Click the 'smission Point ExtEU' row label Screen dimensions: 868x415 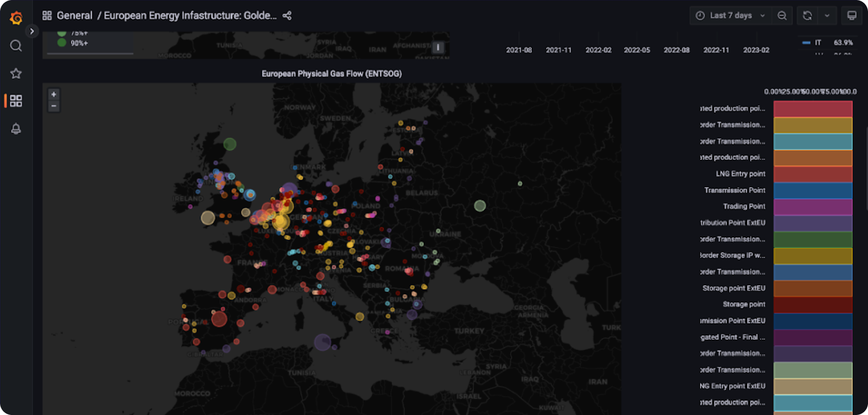tap(733, 321)
